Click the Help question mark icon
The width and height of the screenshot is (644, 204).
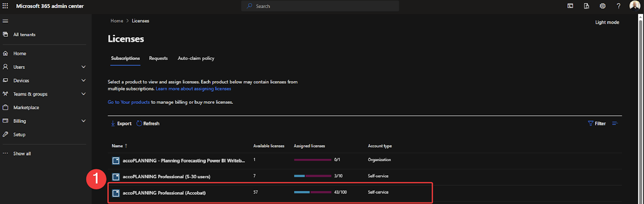tap(618, 6)
